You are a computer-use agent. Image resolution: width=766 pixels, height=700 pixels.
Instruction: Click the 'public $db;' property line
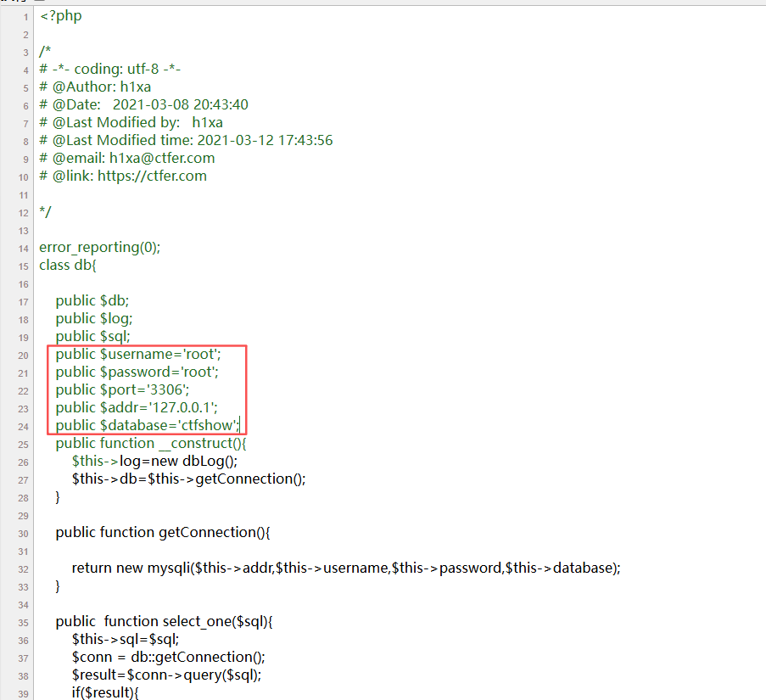pos(92,301)
